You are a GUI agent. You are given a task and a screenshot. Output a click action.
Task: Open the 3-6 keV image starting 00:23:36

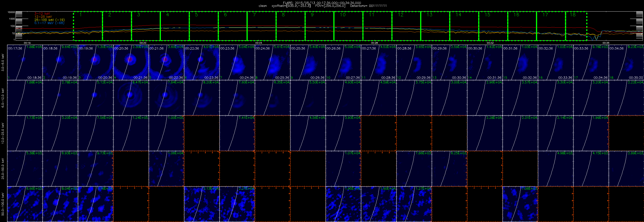point(237,62)
